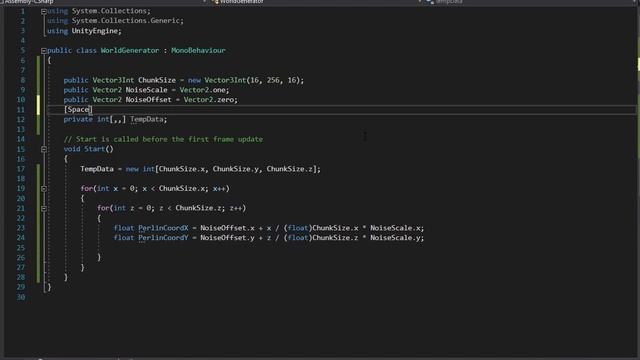Screen dimensions: 640x360
Task: Click NoiseScale.y at end of line 24
Action: pyautogui.click(x=395, y=238)
